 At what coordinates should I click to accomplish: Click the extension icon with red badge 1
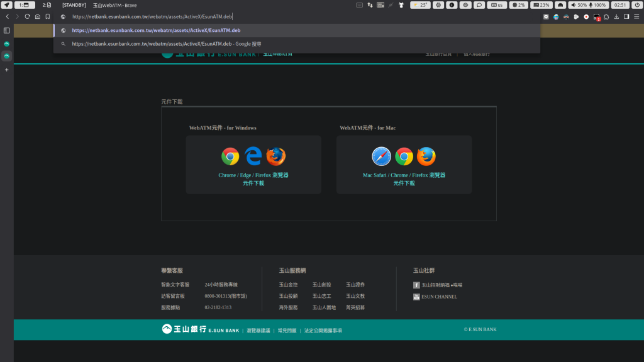point(596,17)
